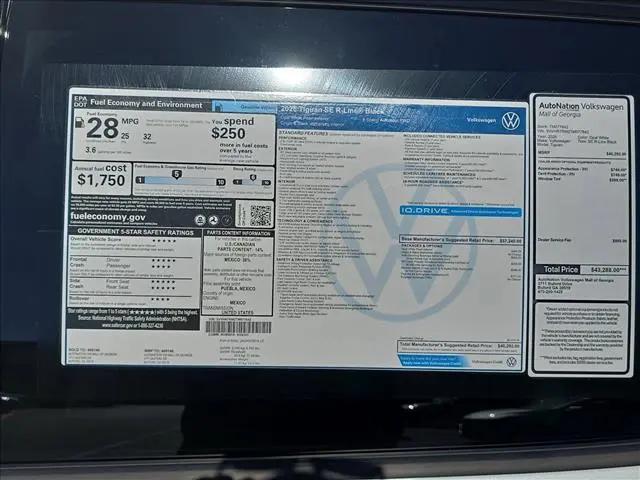Click the smog rating marker on the scale
This screenshot has width=640, height=480.
(253, 178)
